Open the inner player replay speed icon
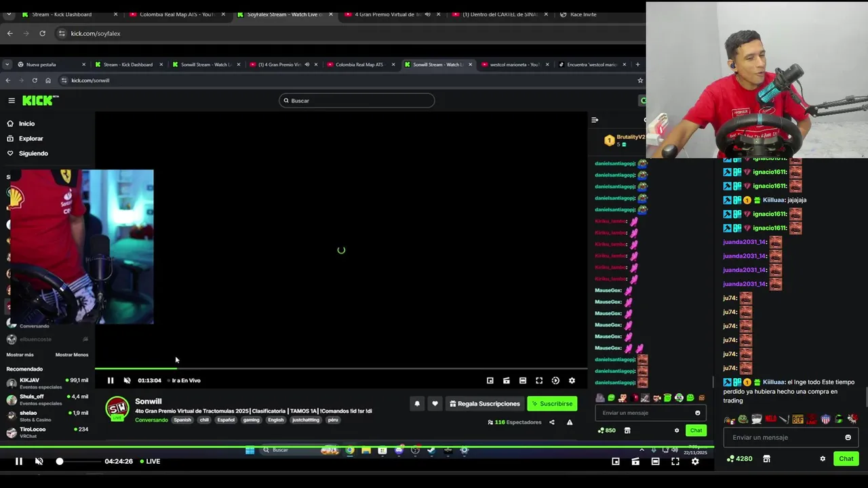The image size is (868, 488). 555,380
